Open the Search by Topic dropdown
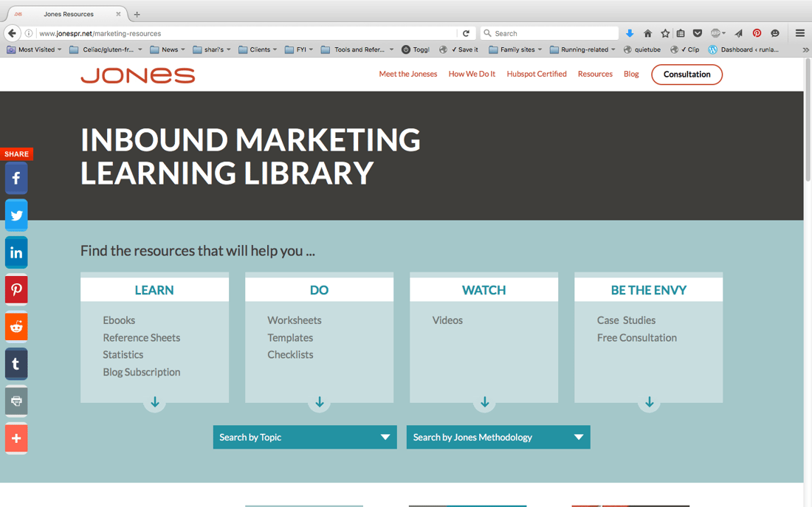 coord(304,437)
